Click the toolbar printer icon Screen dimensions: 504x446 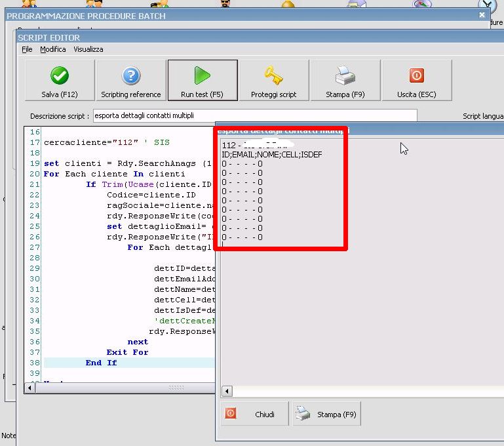click(x=345, y=75)
